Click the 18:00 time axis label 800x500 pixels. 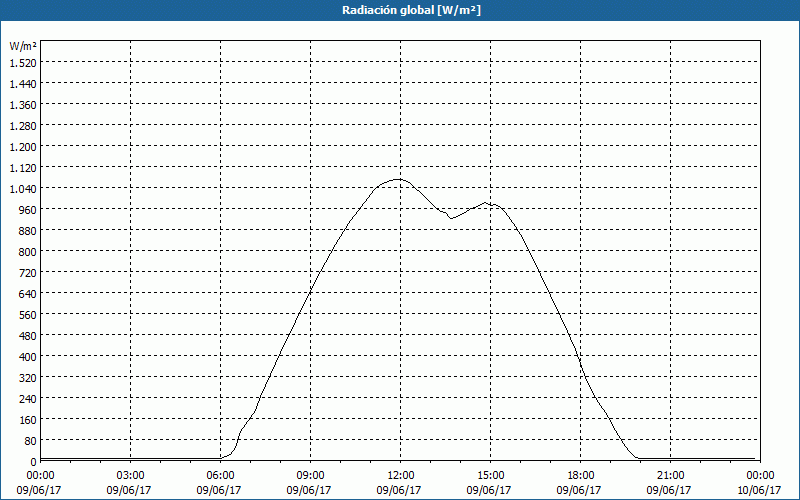point(581,476)
